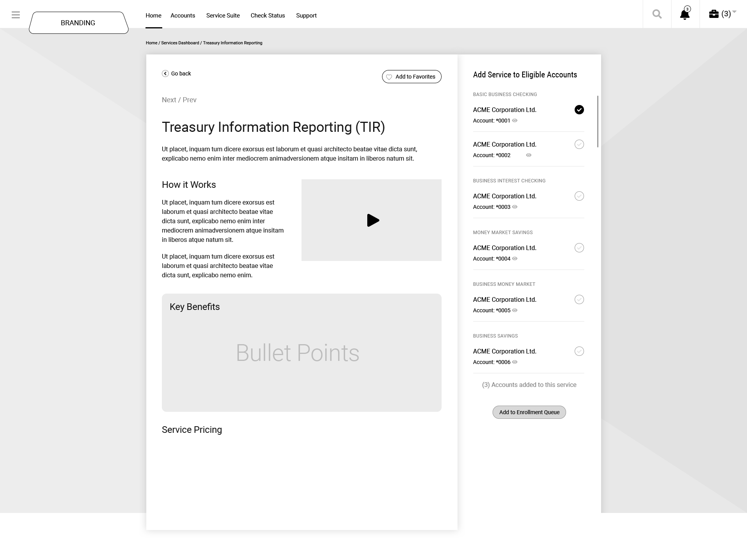Expand the queue dropdown arrow beside (3)
Viewport: 747px width, 560px height.
pos(734,12)
